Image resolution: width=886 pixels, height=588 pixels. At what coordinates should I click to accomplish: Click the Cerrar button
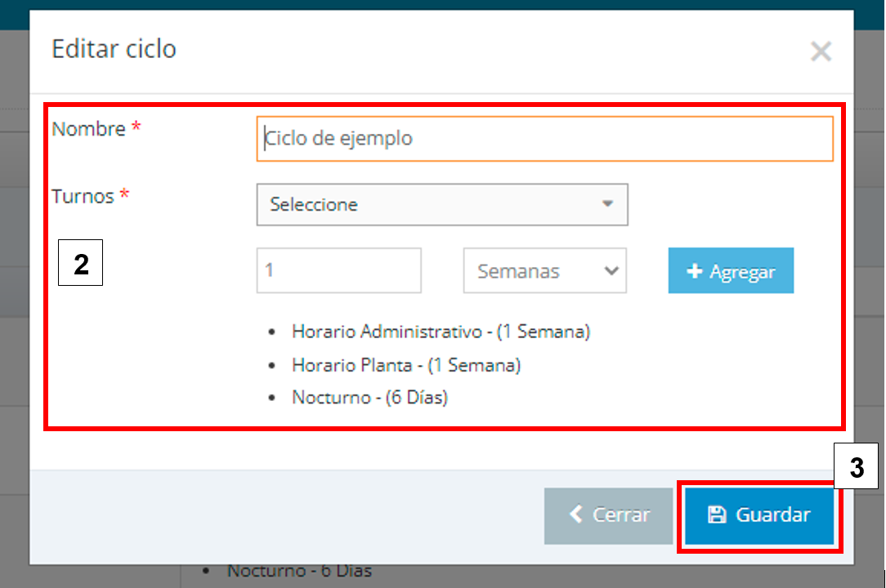click(x=609, y=514)
